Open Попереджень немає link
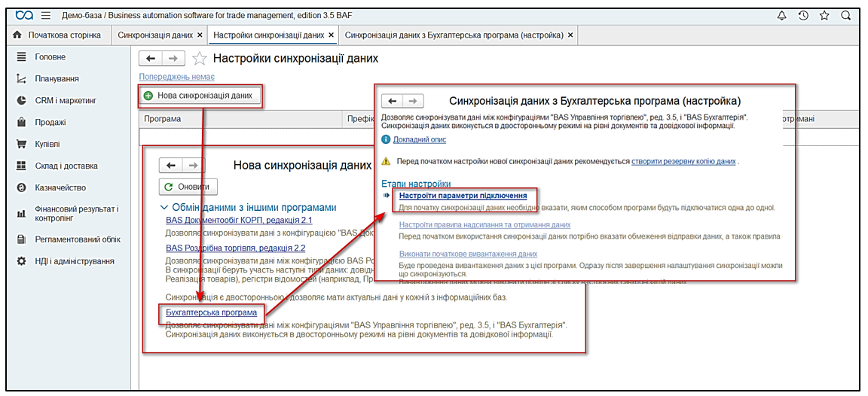 [x=176, y=76]
